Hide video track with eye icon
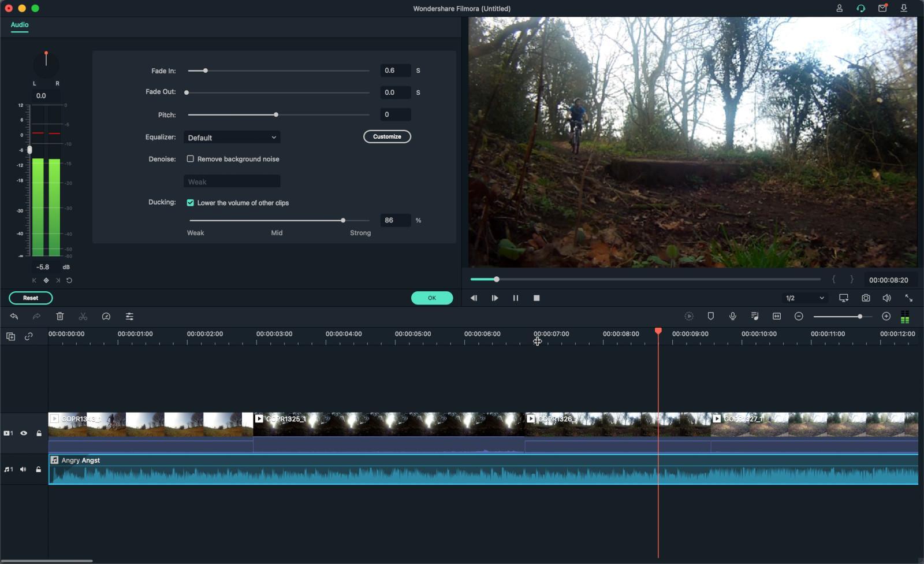Screen dimensions: 924x564 [x=24, y=433]
